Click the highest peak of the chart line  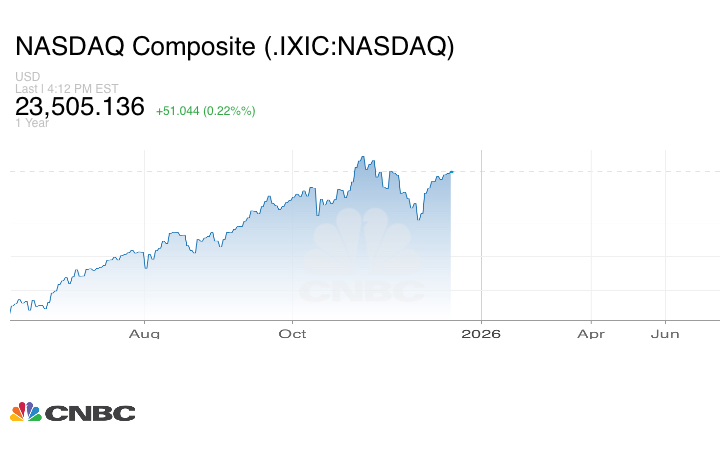click(361, 157)
